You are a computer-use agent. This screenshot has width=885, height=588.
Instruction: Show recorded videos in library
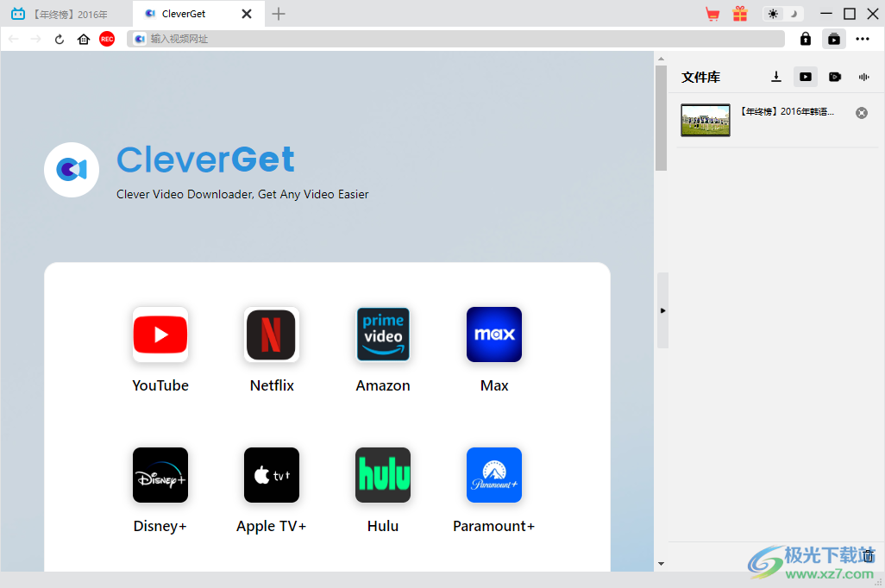835,77
